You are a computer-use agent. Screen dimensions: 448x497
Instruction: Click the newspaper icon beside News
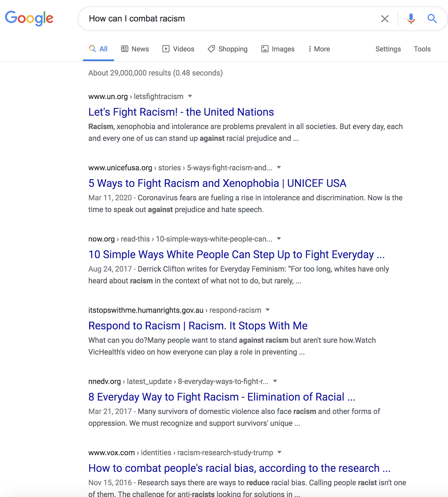point(124,49)
